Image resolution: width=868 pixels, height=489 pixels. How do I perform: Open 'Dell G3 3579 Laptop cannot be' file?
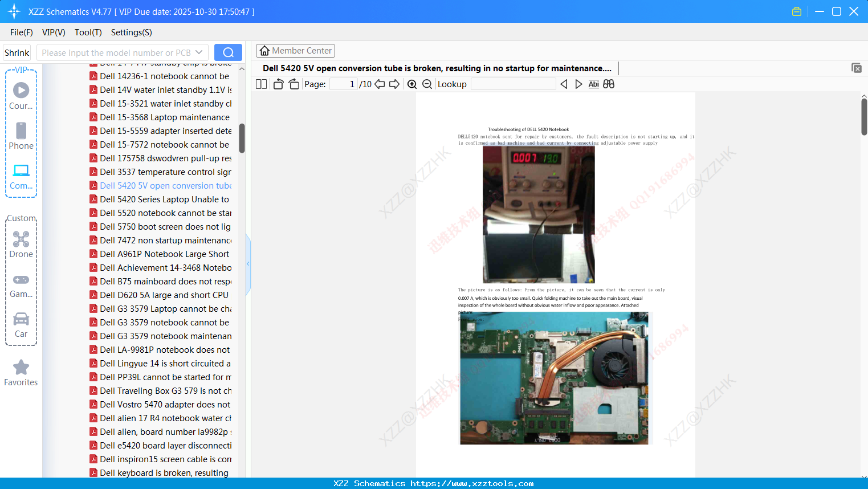160,309
